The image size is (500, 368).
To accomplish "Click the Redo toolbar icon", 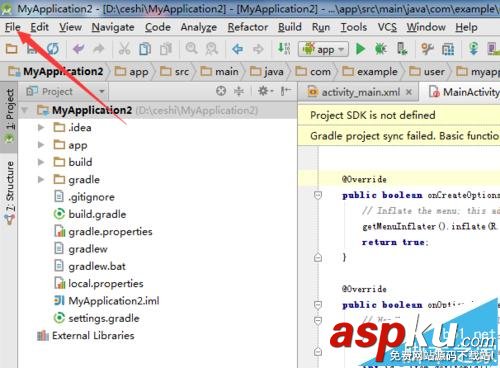I will (98, 49).
